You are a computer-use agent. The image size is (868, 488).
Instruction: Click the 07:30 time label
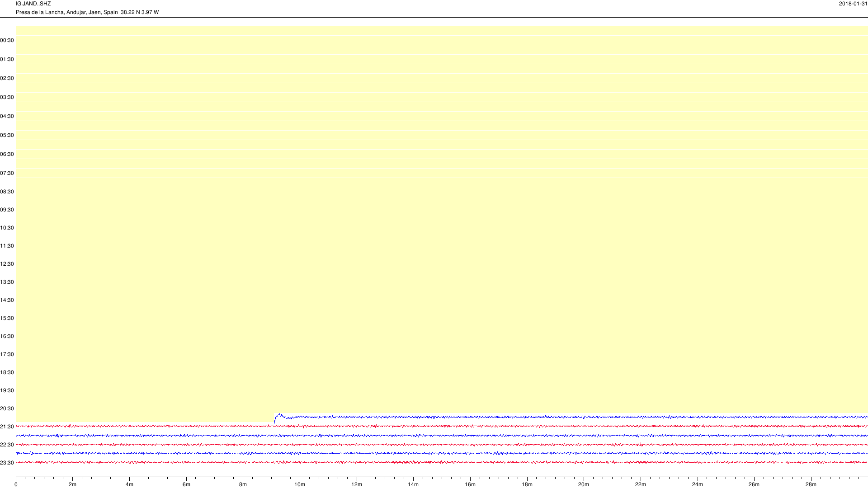7,173
